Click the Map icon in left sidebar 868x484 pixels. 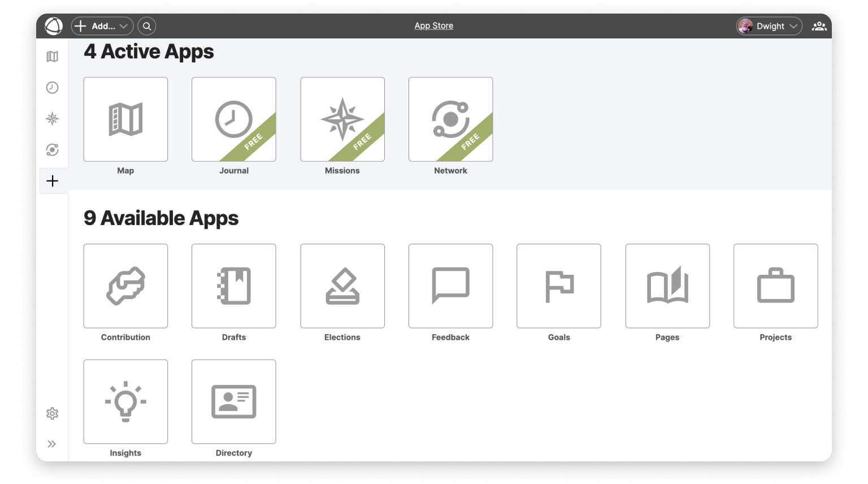point(53,57)
